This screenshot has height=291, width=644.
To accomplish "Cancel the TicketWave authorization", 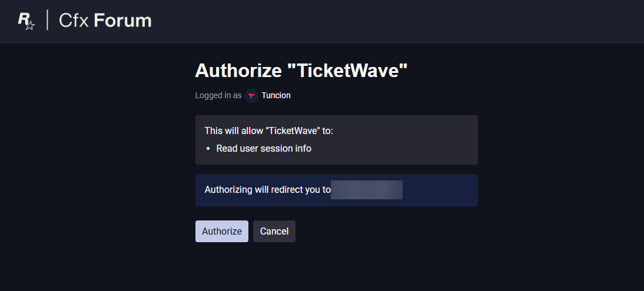I will pyautogui.click(x=274, y=231).
